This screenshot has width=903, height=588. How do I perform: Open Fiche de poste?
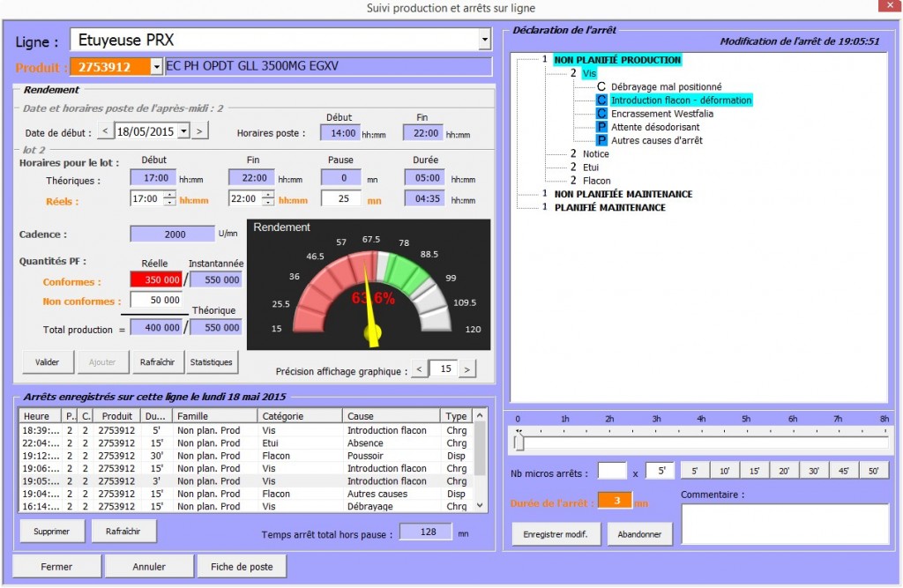point(242,567)
